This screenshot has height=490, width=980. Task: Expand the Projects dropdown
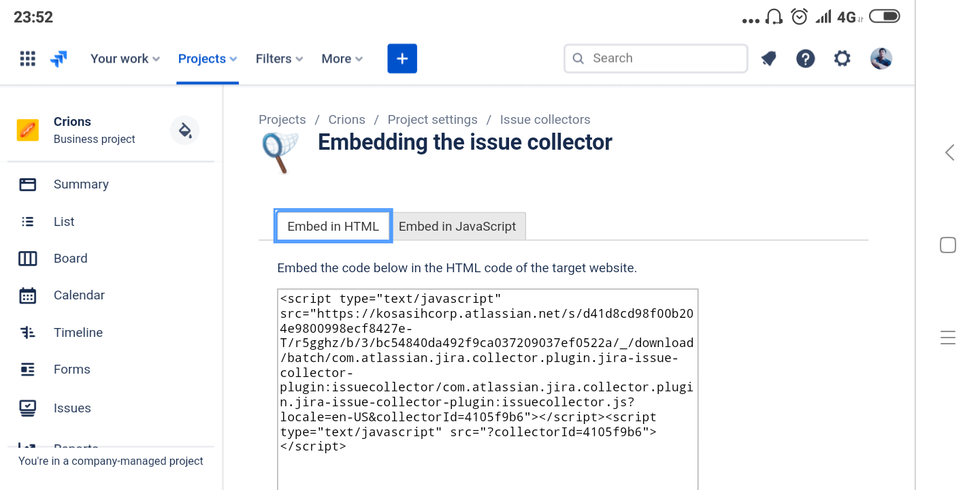click(208, 59)
